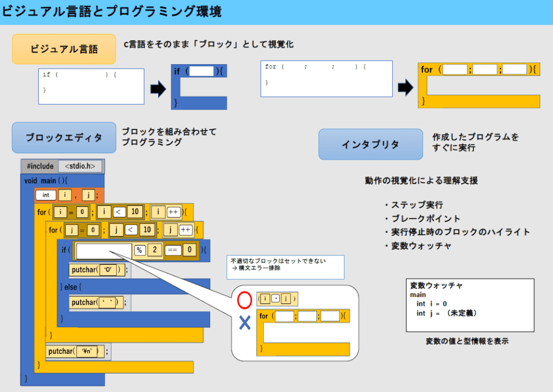The width and height of the screenshot is (553, 392).
Task: Click the plain-text for code box
Action: pyautogui.click(x=326, y=79)
